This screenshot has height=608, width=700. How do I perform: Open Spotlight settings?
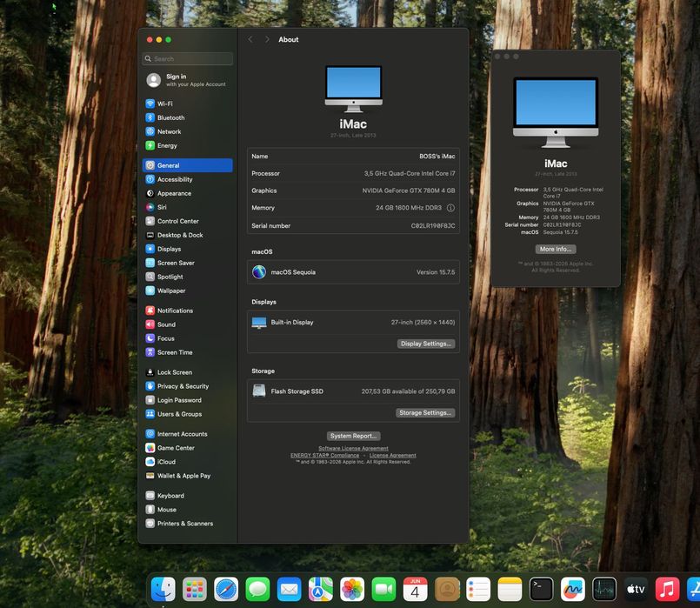pos(188,277)
